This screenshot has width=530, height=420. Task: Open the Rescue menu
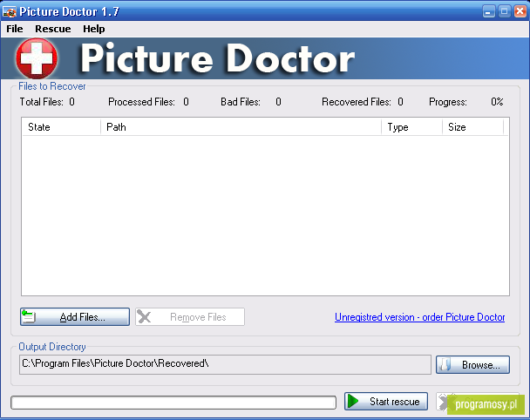pyautogui.click(x=53, y=29)
